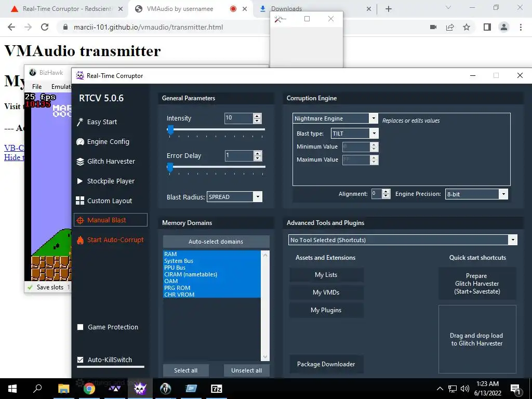Click the browser back arrow

click(11, 27)
